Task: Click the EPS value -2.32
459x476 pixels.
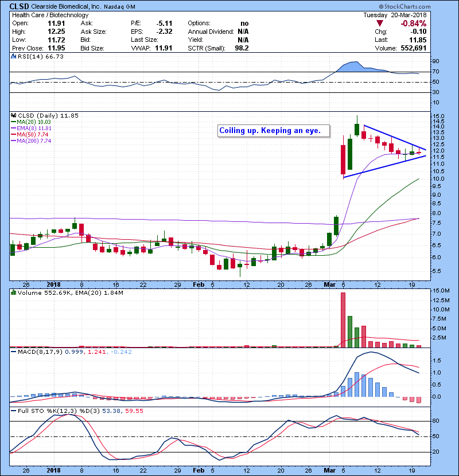Action: [x=164, y=32]
